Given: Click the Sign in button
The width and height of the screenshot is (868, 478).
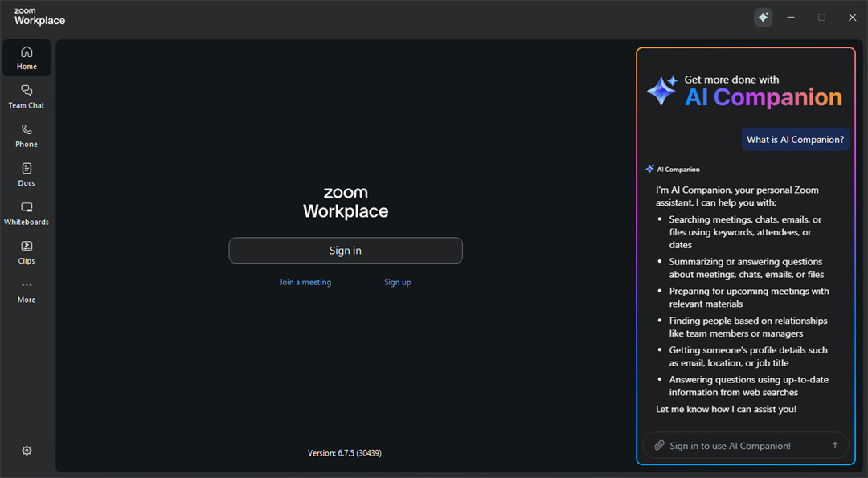Looking at the screenshot, I should (346, 251).
